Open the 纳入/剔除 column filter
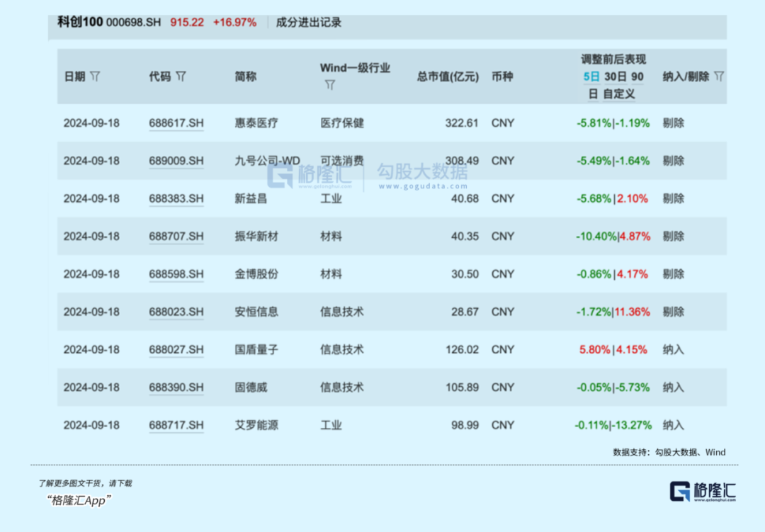This screenshot has width=765, height=532. pos(719,77)
